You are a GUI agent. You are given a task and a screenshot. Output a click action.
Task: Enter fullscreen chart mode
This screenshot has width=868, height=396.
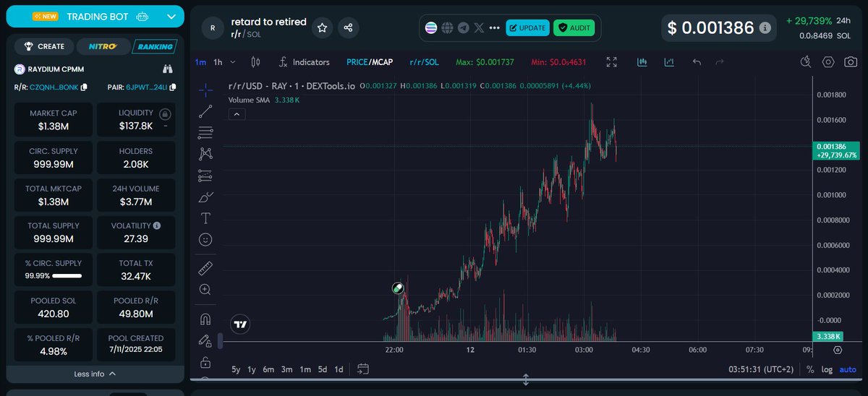point(612,62)
